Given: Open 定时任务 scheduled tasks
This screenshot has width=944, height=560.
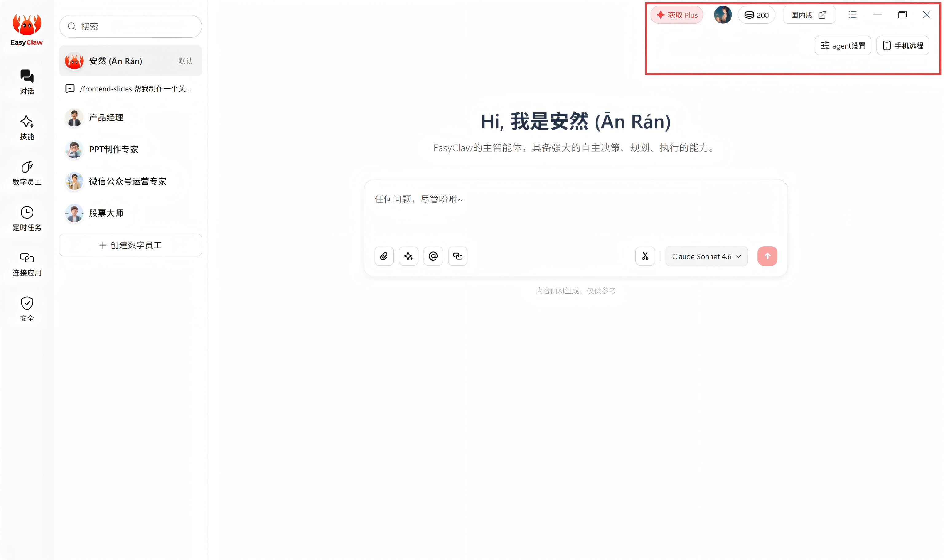Looking at the screenshot, I should click(x=27, y=219).
